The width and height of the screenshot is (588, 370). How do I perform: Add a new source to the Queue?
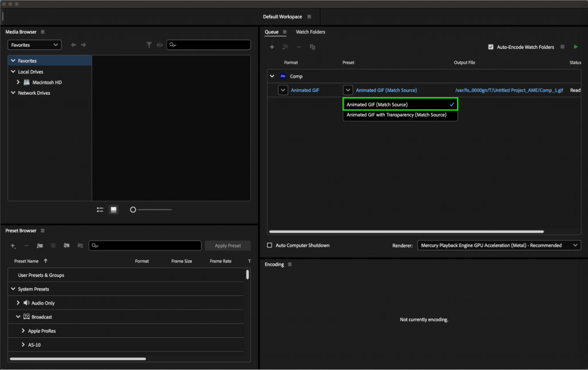pyautogui.click(x=272, y=47)
